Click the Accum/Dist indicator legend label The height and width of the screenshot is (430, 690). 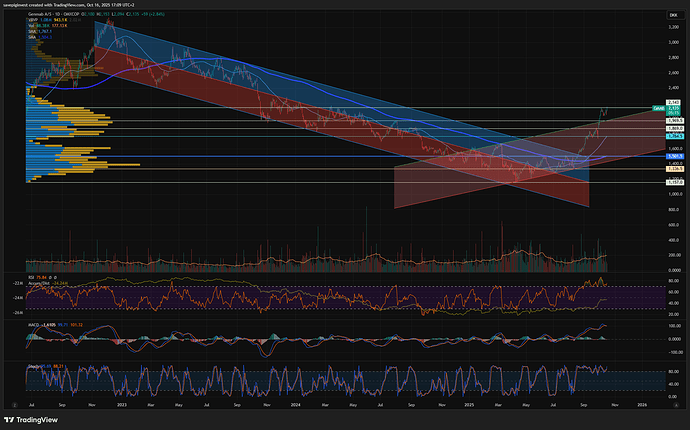[x=39, y=283]
